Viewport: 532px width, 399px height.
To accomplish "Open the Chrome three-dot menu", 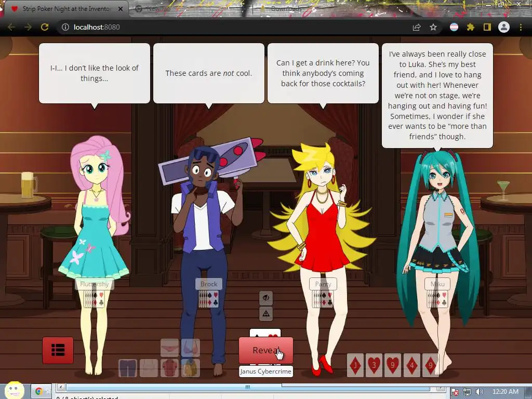I will pos(521,27).
